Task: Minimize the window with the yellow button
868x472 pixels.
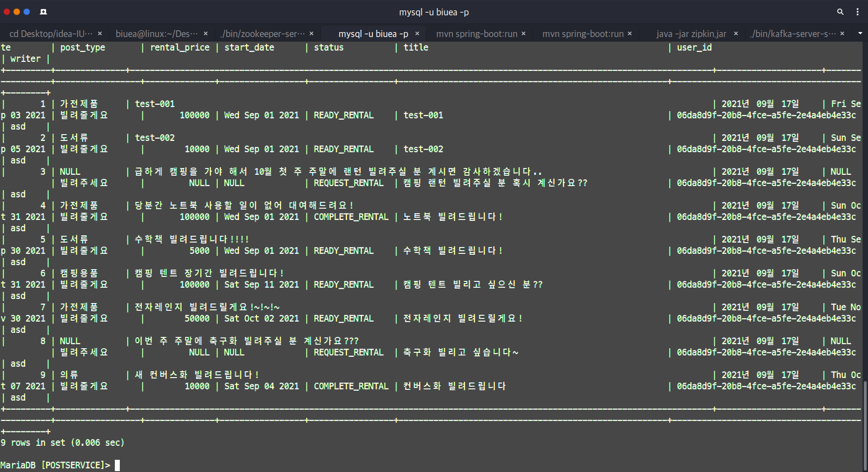Action: [x=17, y=12]
